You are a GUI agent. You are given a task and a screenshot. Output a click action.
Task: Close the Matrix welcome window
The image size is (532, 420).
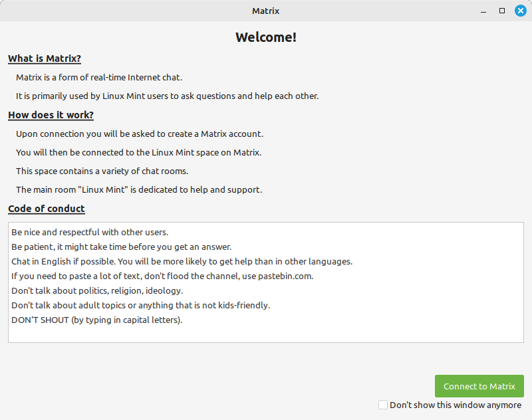[x=521, y=11]
